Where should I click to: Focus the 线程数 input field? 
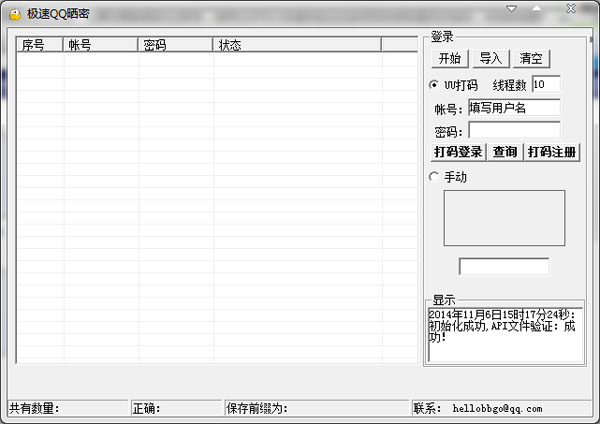point(546,85)
